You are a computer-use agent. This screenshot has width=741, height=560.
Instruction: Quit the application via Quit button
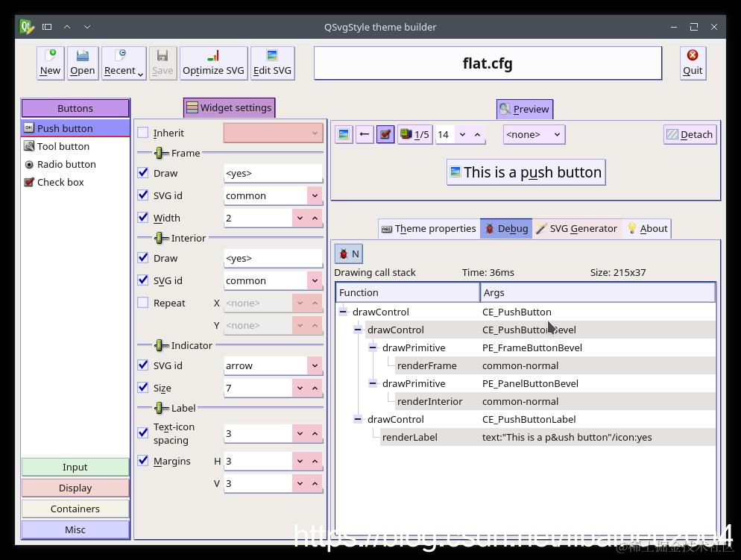693,63
